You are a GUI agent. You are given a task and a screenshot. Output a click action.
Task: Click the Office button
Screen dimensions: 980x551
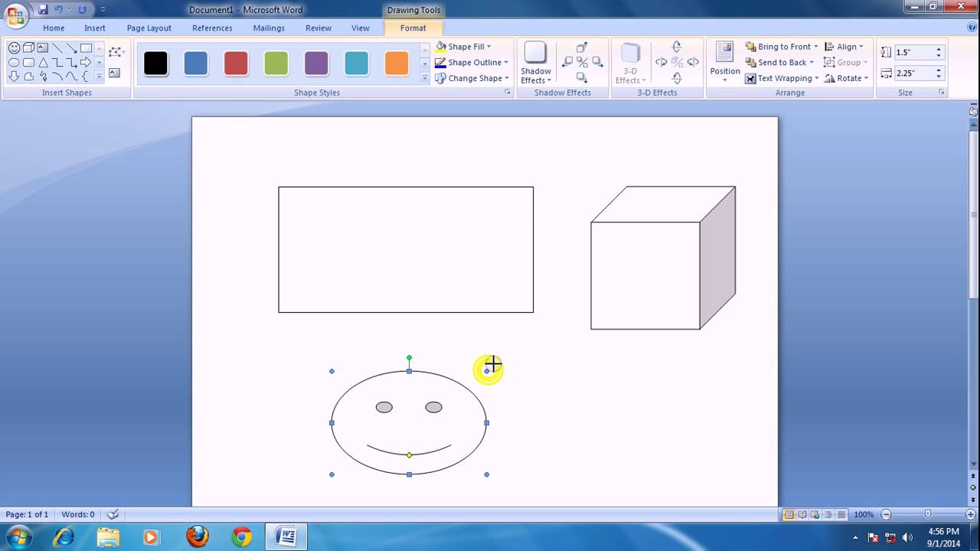15,15
